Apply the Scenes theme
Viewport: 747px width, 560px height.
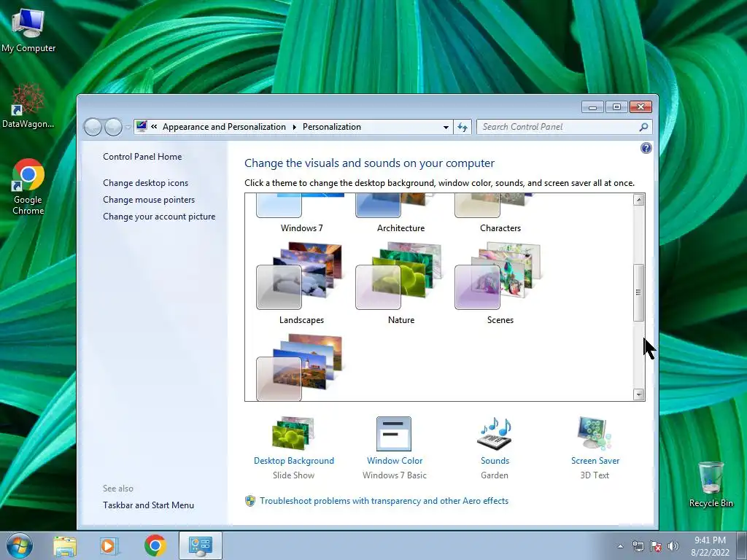point(500,283)
